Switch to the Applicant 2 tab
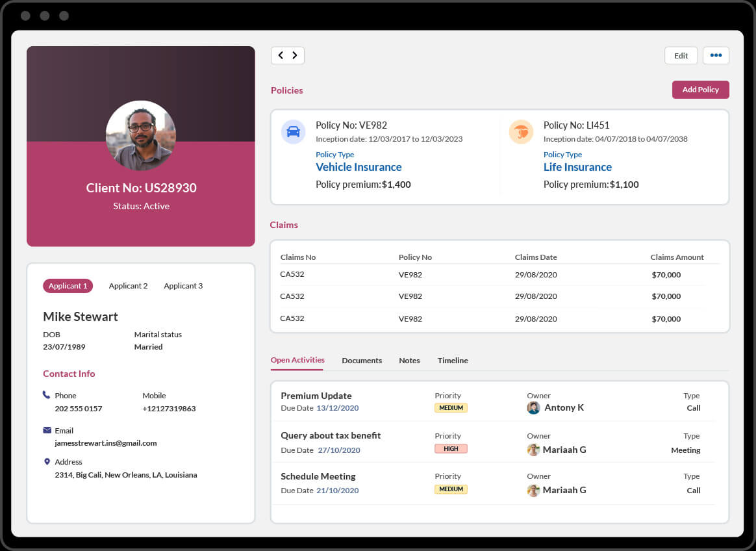 (x=128, y=286)
